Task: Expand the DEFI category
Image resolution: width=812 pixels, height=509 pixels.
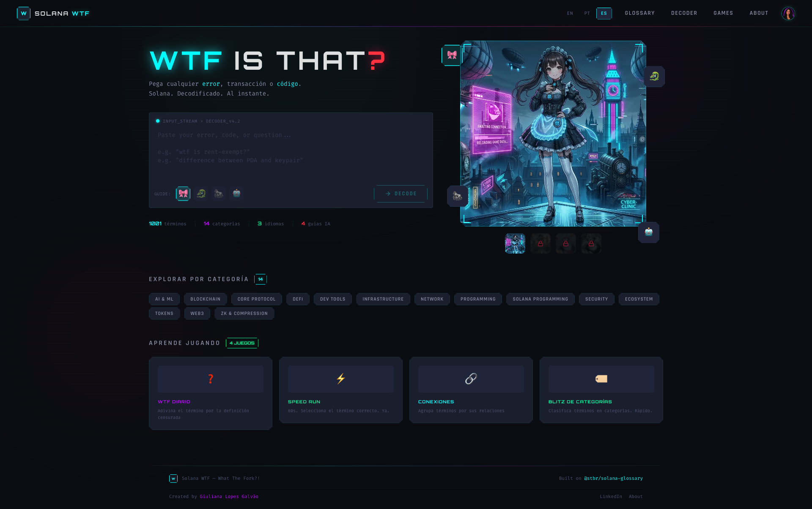Action: click(x=298, y=299)
